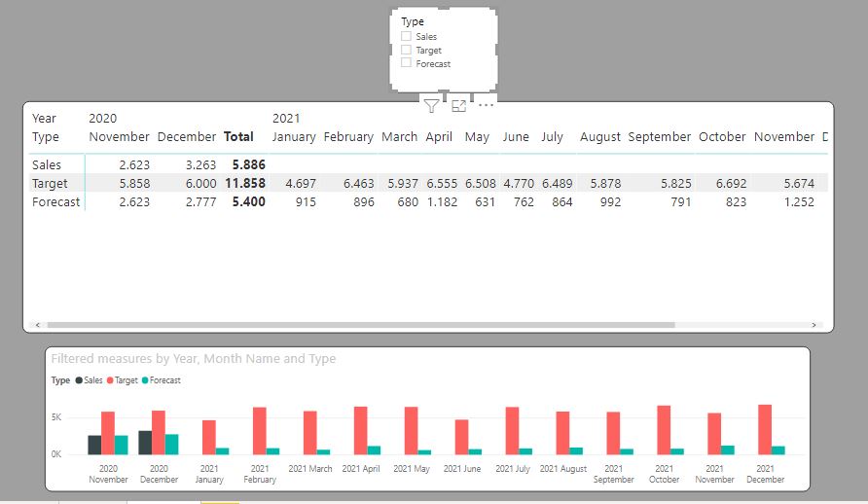Screen dimensions: 868x504
Task: Click the October column header
Action: click(722, 136)
